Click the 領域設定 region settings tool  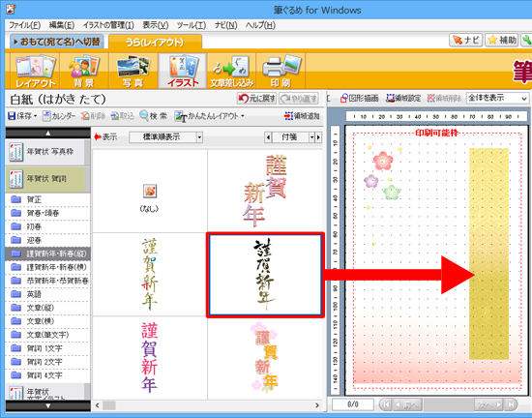403,98
